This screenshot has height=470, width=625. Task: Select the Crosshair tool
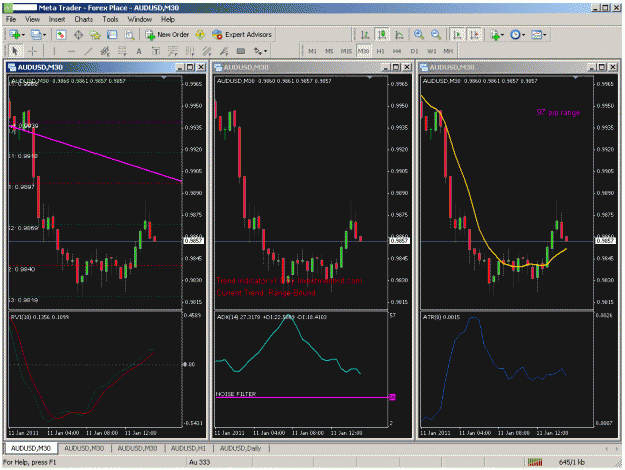[33, 51]
